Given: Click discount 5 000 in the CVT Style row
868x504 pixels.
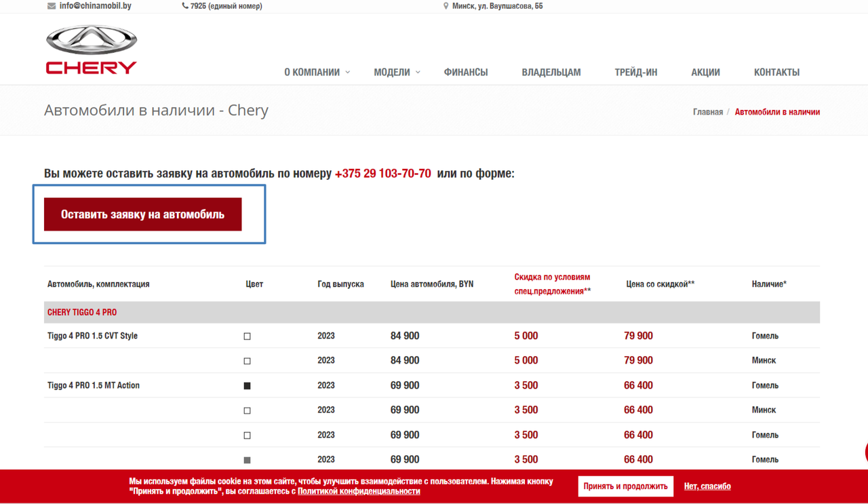Looking at the screenshot, I should click(526, 336).
